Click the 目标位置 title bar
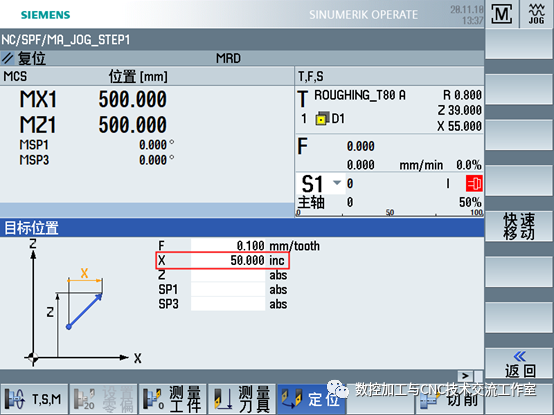This screenshot has width=554, height=415. point(242,228)
